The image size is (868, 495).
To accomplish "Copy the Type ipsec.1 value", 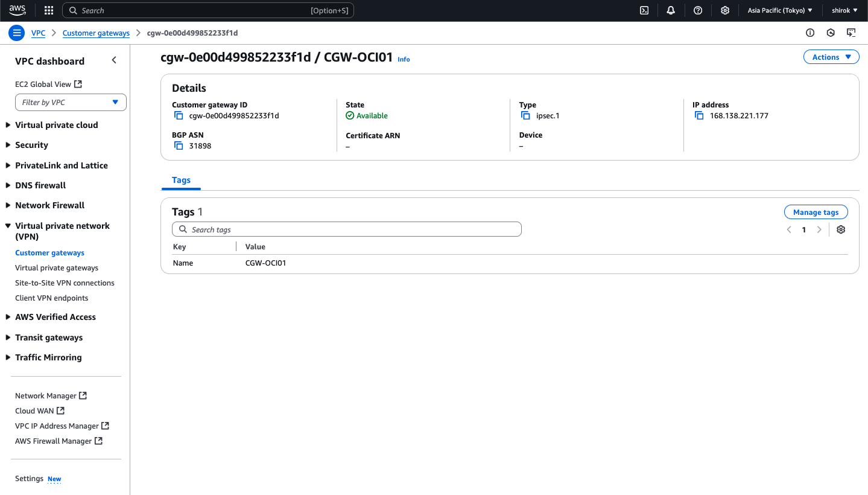I will [525, 115].
